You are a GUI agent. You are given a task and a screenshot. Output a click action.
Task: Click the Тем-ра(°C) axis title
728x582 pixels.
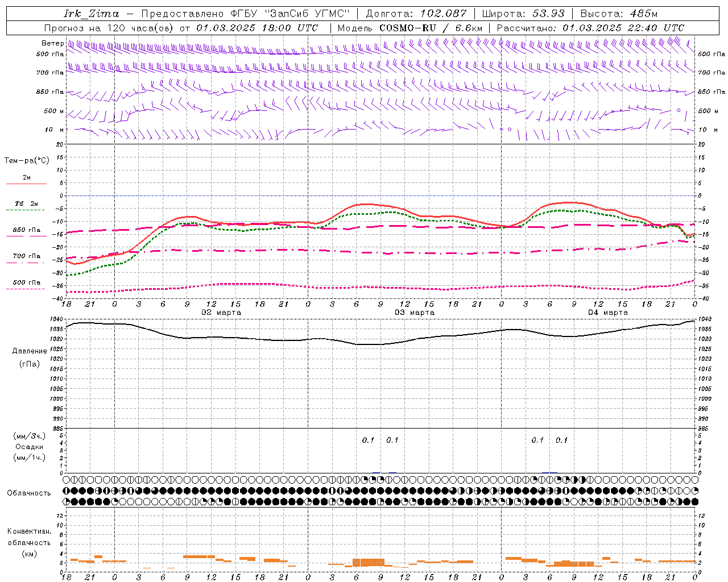27,161
